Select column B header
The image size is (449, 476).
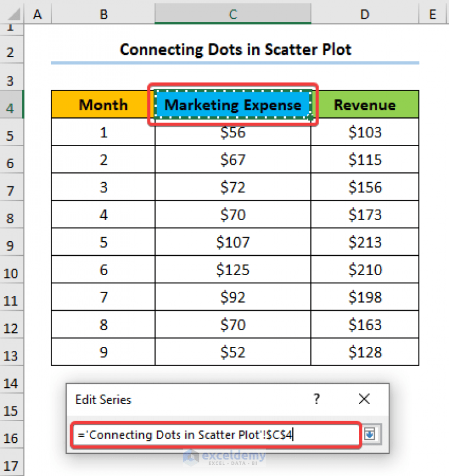point(103,14)
